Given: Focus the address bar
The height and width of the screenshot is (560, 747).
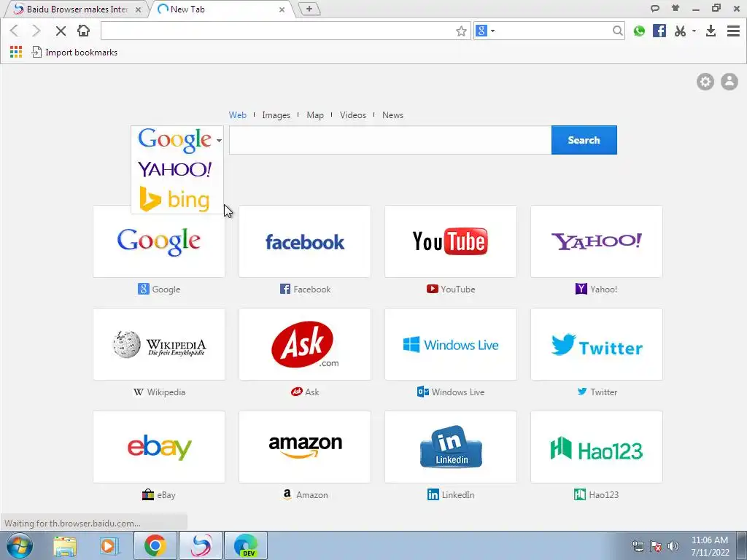Looking at the screenshot, I should click(278, 31).
